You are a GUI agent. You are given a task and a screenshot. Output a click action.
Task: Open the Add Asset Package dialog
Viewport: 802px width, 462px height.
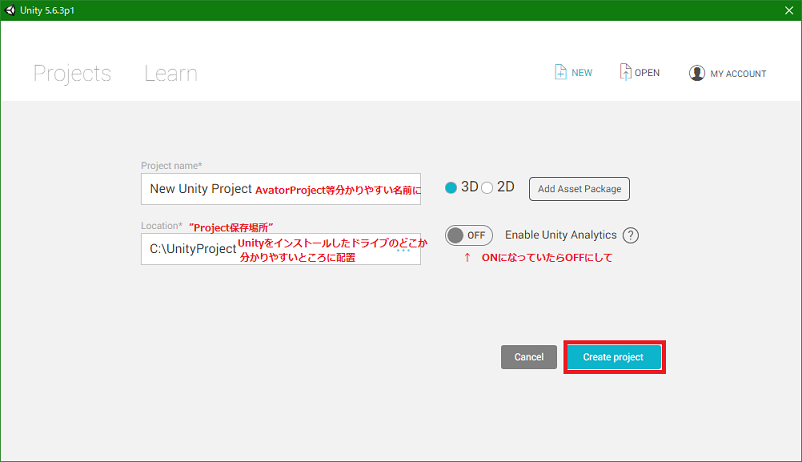click(580, 189)
